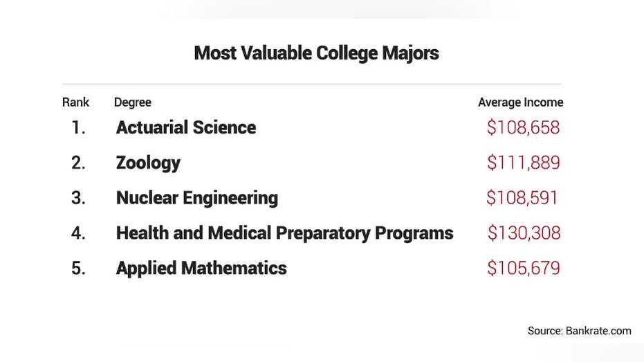Click the $111,889 income value
The height and width of the screenshot is (362, 644).
[x=524, y=162]
